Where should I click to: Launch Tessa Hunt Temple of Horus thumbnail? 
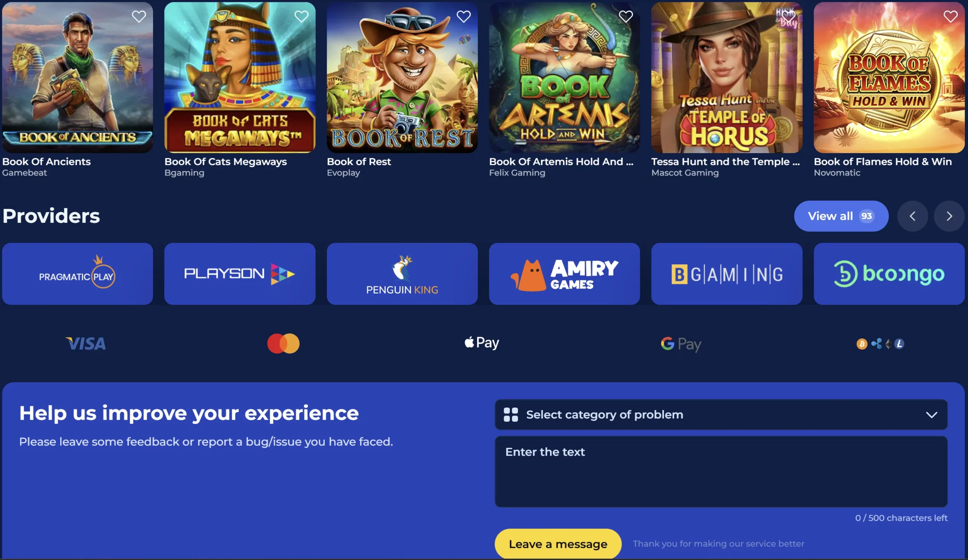click(x=727, y=77)
